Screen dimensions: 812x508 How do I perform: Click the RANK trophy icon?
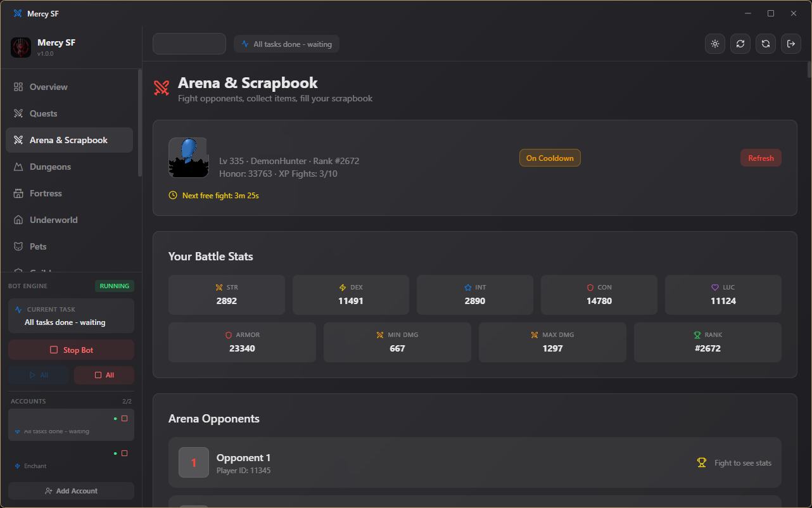pyautogui.click(x=697, y=335)
